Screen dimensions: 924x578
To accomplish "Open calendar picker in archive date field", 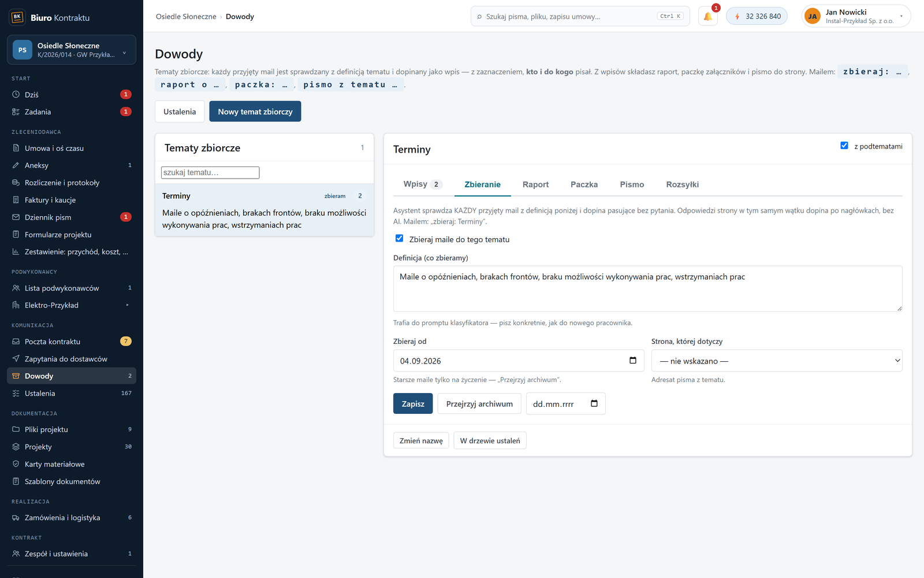I will pos(594,403).
